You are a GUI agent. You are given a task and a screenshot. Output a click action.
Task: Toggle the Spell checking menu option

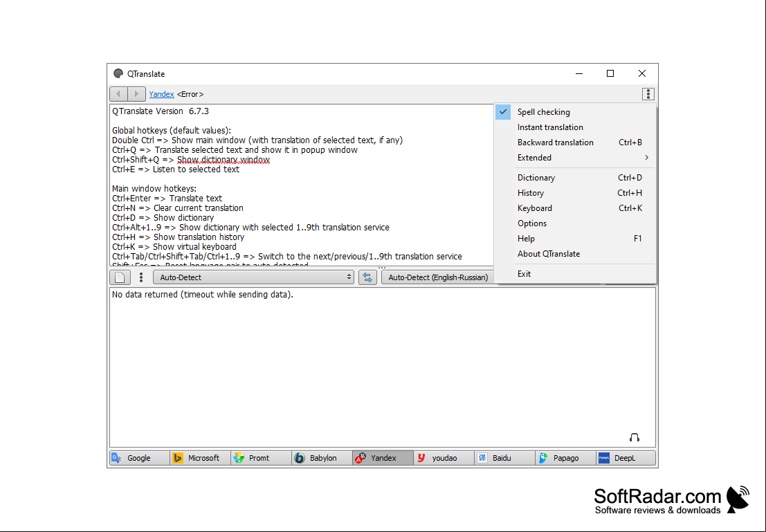[x=575, y=112]
